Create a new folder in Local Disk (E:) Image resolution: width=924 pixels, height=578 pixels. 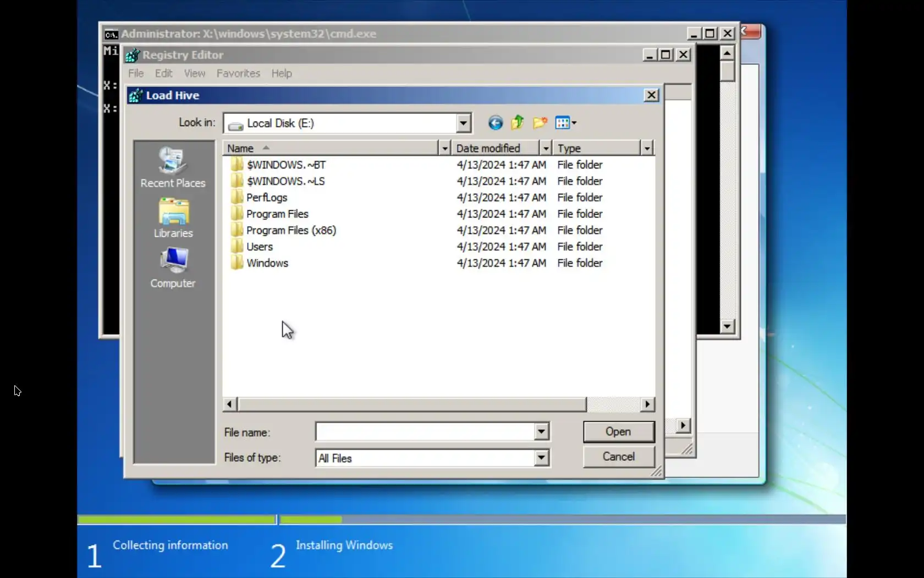(x=540, y=122)
